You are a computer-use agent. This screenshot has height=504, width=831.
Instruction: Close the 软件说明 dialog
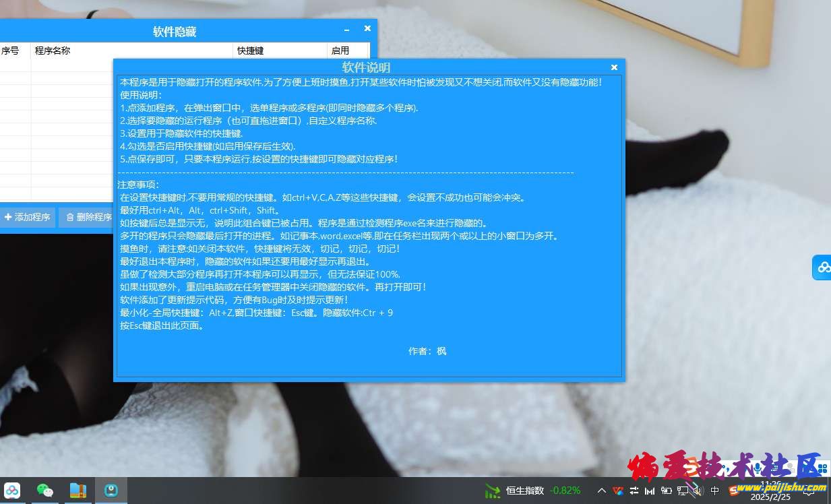click(x=614, y=67)
